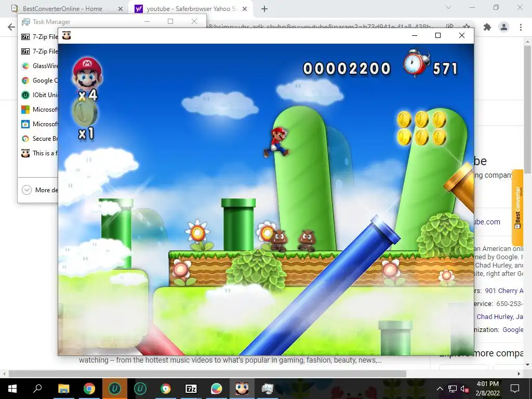
Task: Go back in the browser
Action: click(x=11, y=27)
